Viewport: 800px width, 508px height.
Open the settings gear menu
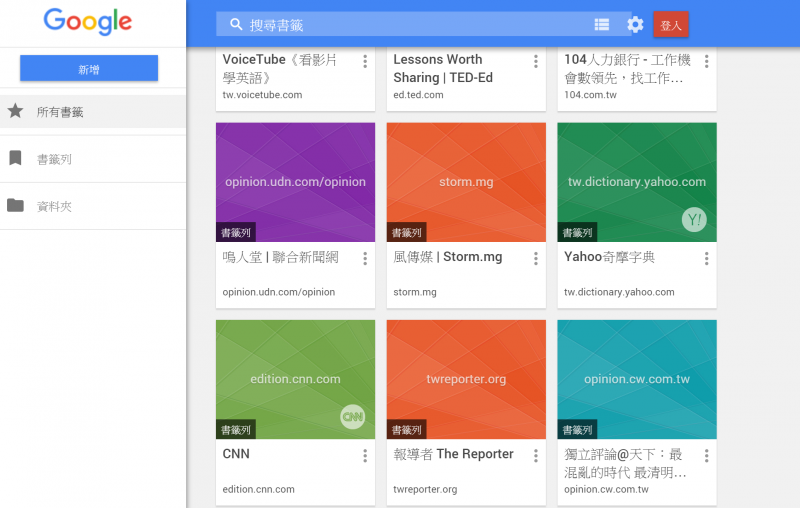tap(635, 24)
